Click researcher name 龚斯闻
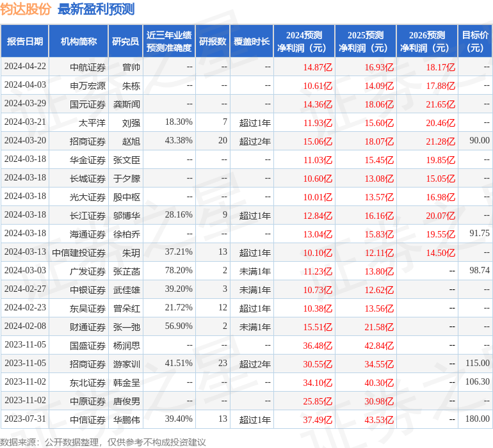493x448 pixels. (127, 104)
